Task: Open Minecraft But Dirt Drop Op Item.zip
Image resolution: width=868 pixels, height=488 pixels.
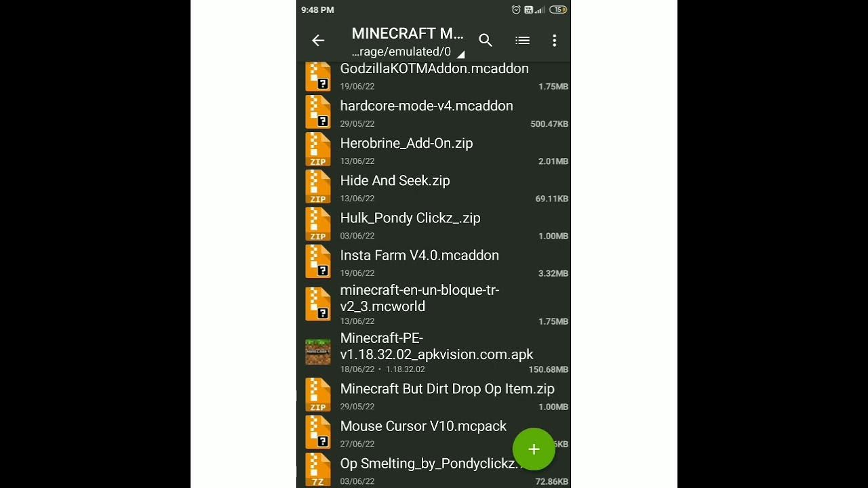Action: click(x=447, y=388)
